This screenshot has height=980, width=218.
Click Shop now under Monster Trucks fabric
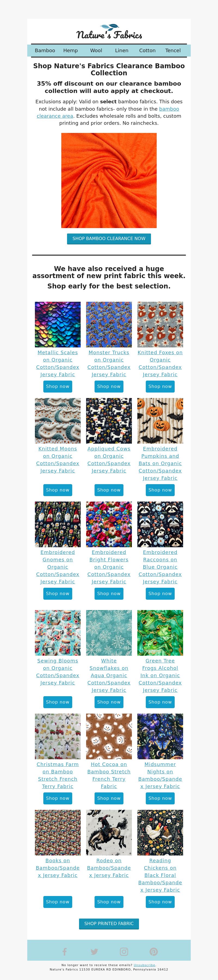pos(109,387)
